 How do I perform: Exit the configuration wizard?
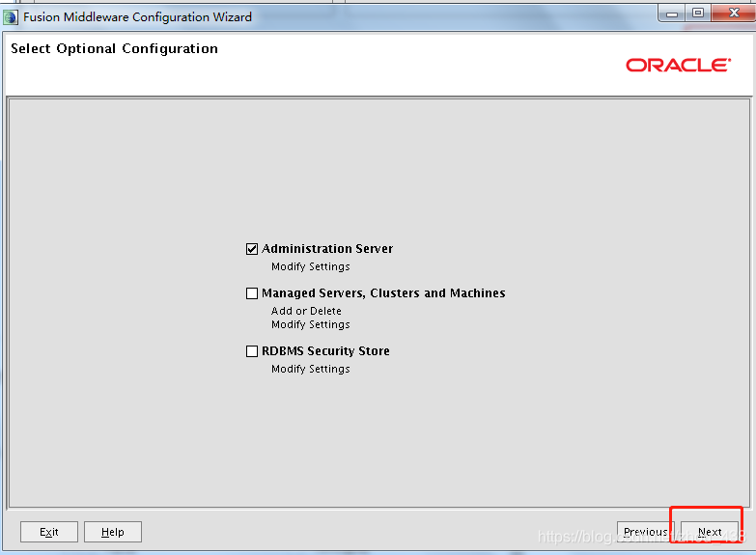click(x=49, y=532)
